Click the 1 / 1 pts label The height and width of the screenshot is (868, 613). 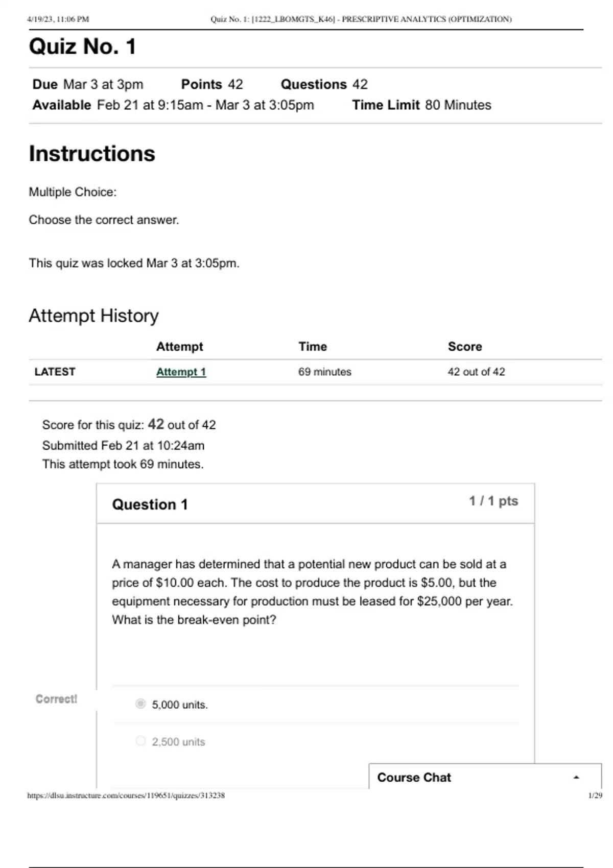[x=493, y=501]
